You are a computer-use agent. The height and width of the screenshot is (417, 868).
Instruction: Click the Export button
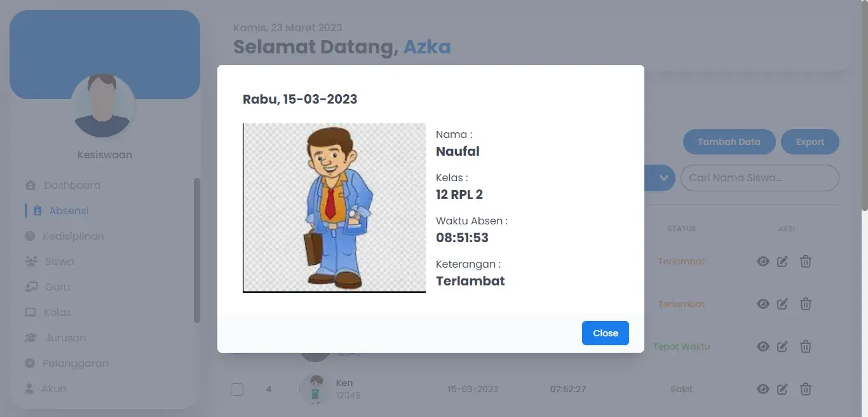click(x=810, y=142)
